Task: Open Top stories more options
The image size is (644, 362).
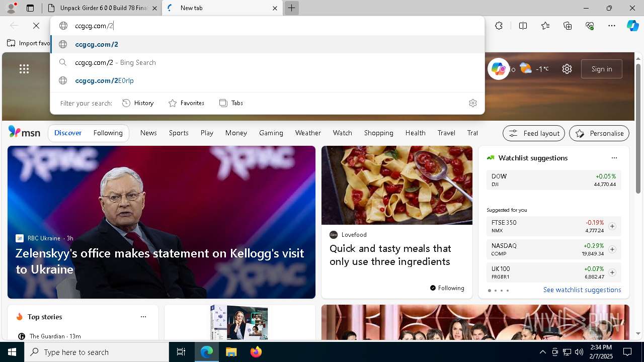Action: coord(143,317)
